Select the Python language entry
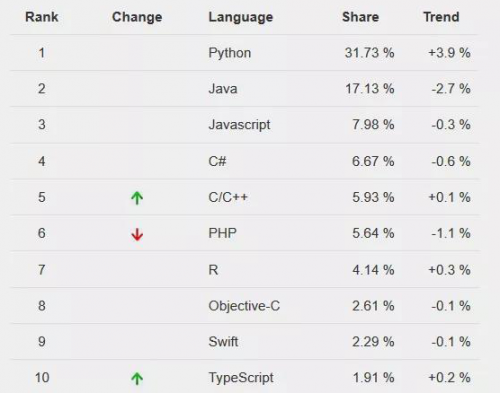This screenshot has height=393, width=500. point(230,53)
